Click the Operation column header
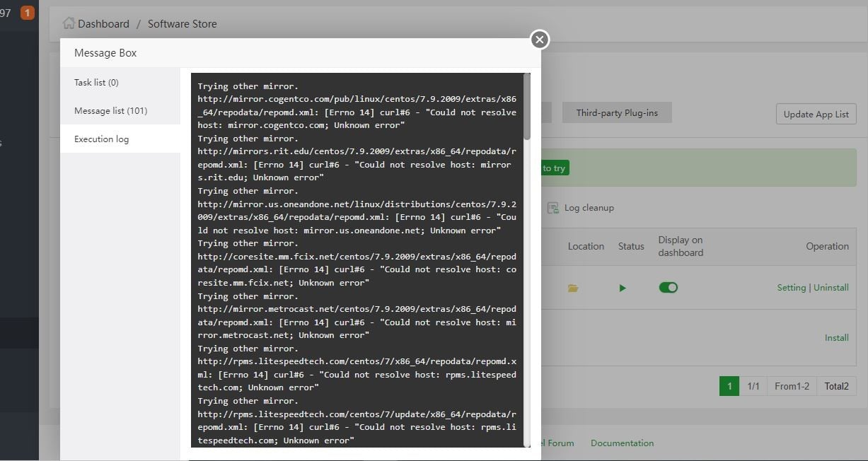 (827, 246)
